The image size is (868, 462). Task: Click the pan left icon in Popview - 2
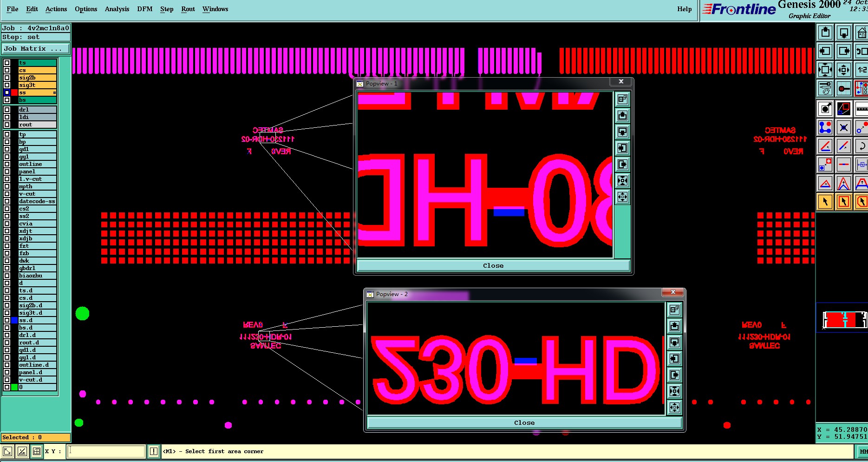tap(674, 358)
